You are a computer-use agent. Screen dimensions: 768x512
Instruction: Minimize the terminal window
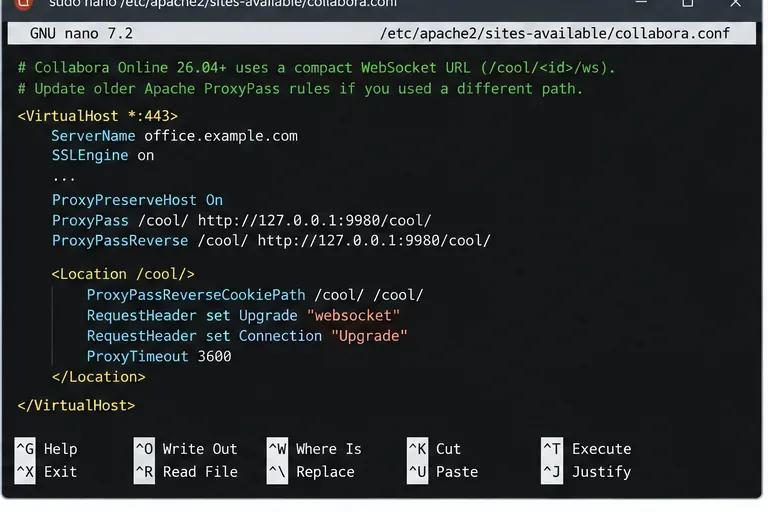click(641, 2)
